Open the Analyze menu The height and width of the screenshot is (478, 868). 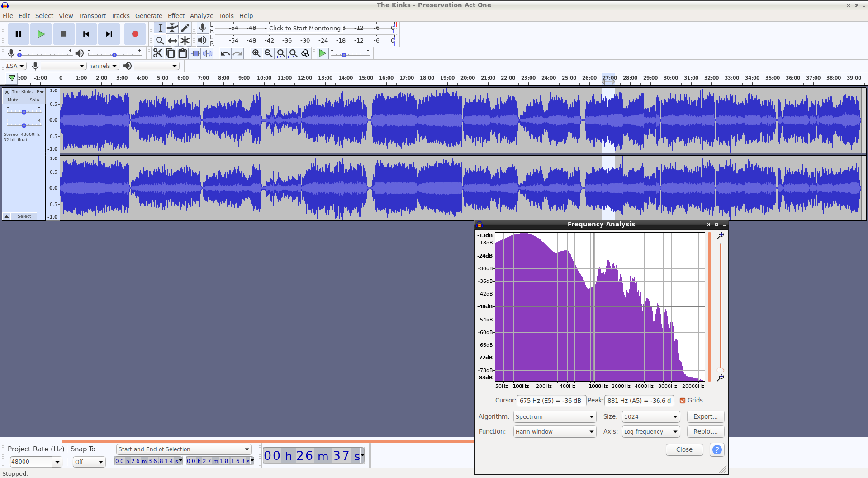coord(202,16)
